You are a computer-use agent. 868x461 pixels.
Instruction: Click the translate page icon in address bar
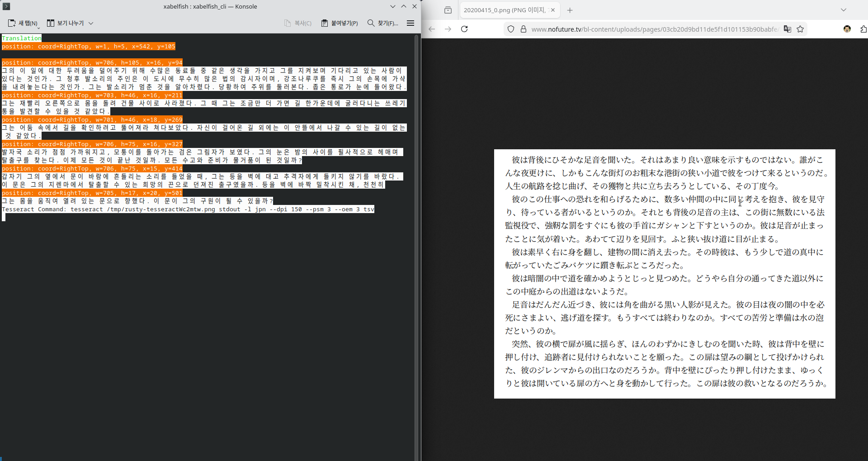coord(788,29)
